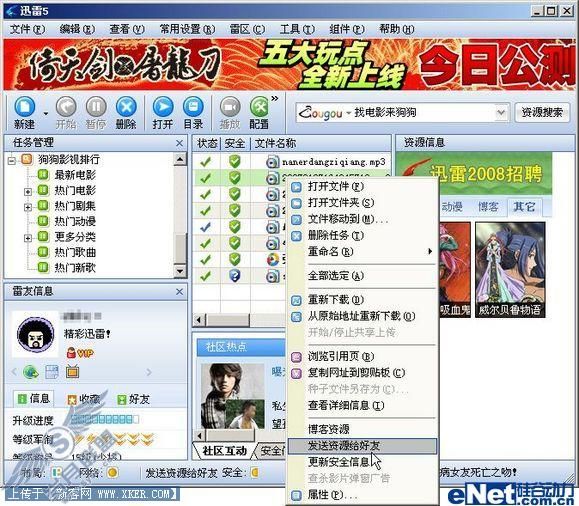Open the 帮助 menu

pyautogui.click(x=397, y=29)
